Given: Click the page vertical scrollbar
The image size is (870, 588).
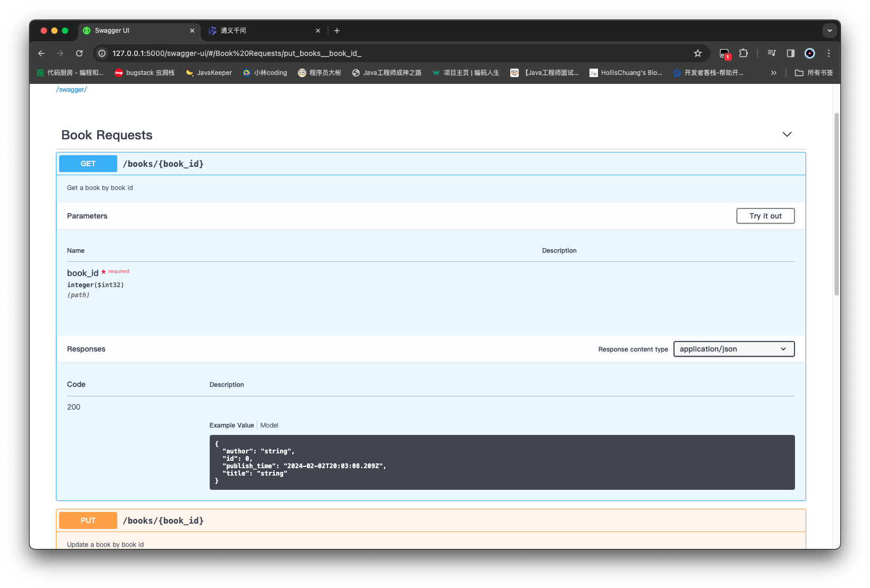Looking at the screenshot, I should click(x=837, y=204).
